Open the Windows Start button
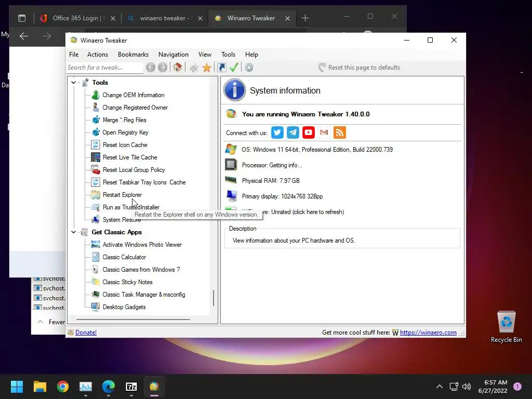 pyautogui.click(x=17, y=387)
